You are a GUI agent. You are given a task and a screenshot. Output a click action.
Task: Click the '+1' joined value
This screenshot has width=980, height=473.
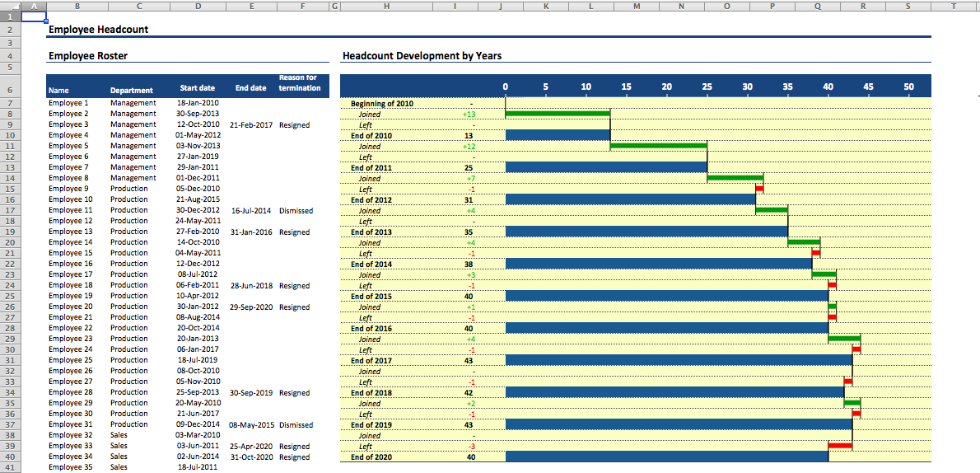point(471,307)
